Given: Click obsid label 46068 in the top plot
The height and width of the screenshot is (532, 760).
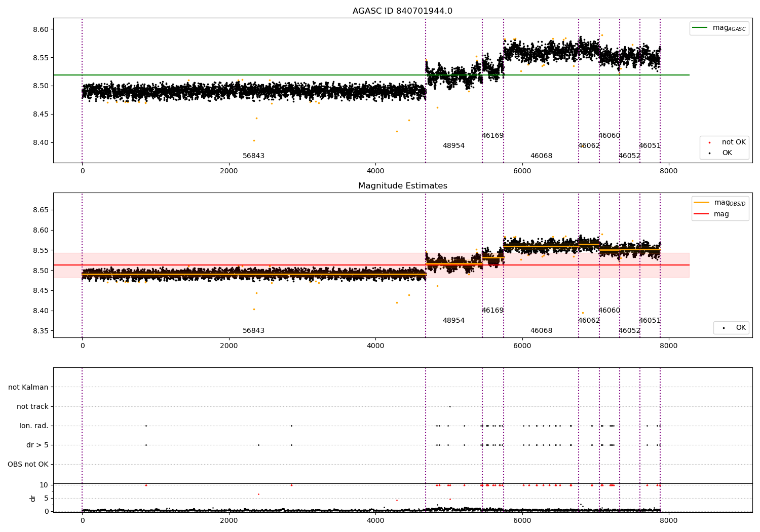Looking at the screenshot, I should pyautogui.click(x=541, y=156).
